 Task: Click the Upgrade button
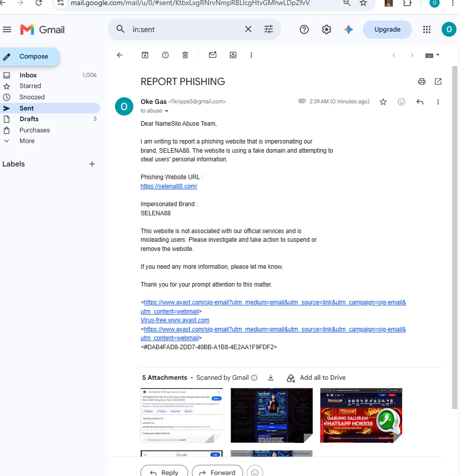pos(387,30)
